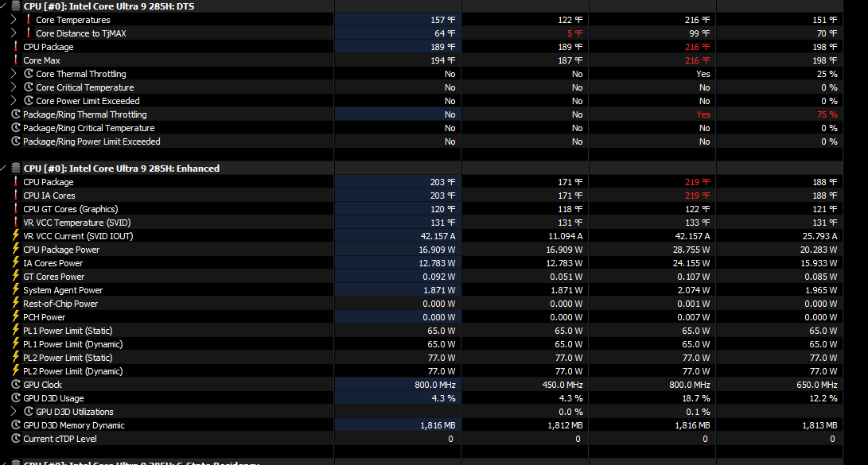Select the IA Cores Power sensor row
The height and width of the screenshot is (465, 868).
click(53, 263)
